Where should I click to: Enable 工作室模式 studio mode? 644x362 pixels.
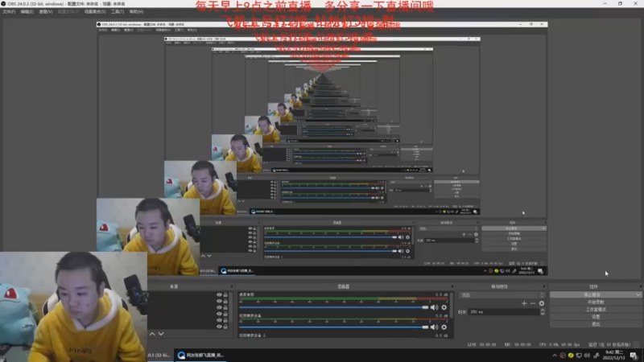(596, 310)
